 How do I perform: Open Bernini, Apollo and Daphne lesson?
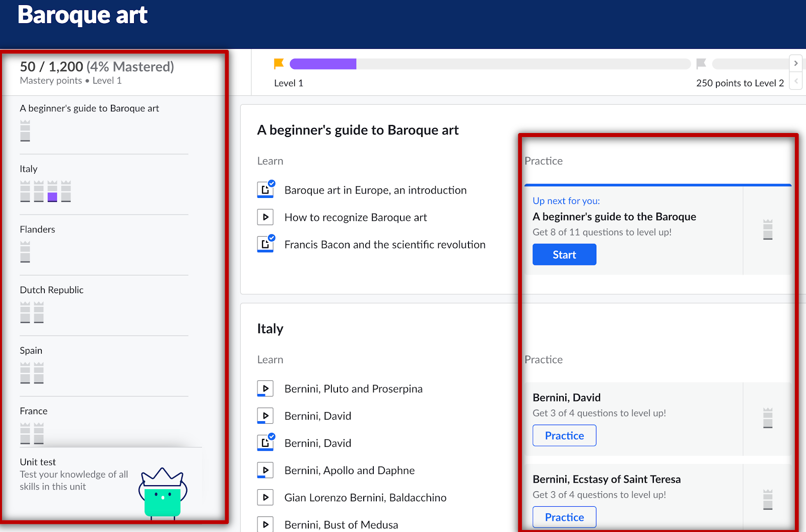point(350,470)
